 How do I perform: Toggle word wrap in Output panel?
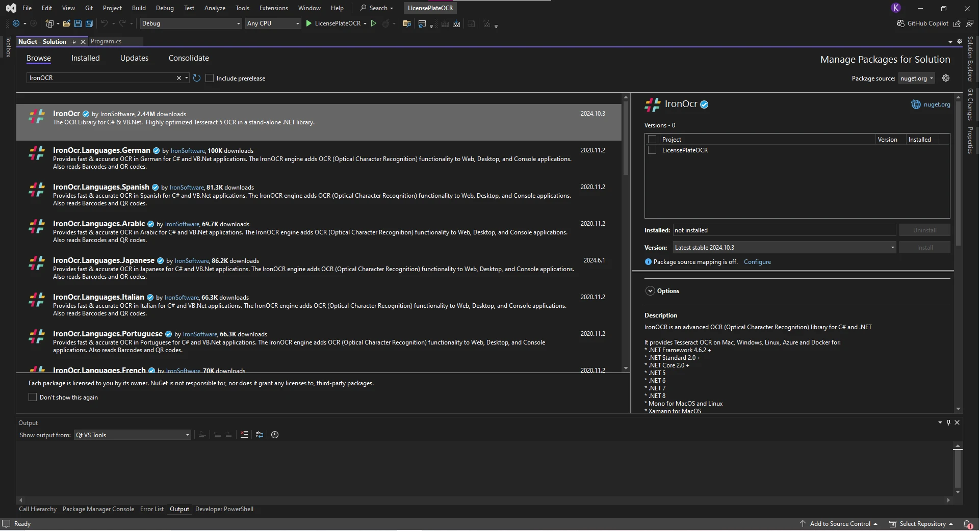[x=260, y=435]
